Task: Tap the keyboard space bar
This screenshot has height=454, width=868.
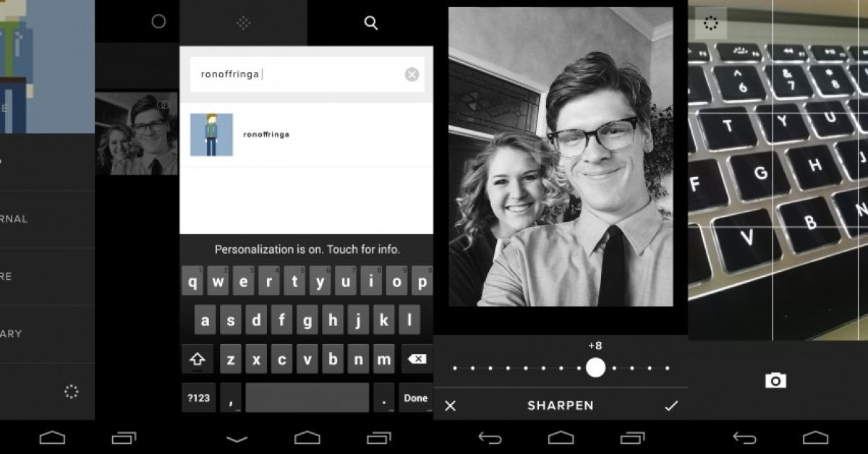Action: pos(307,398)
